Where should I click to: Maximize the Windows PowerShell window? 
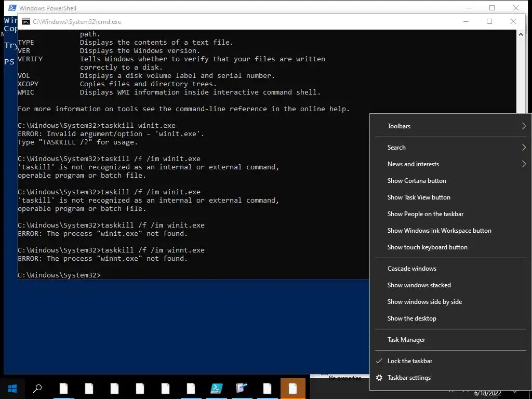coord(492,7)
